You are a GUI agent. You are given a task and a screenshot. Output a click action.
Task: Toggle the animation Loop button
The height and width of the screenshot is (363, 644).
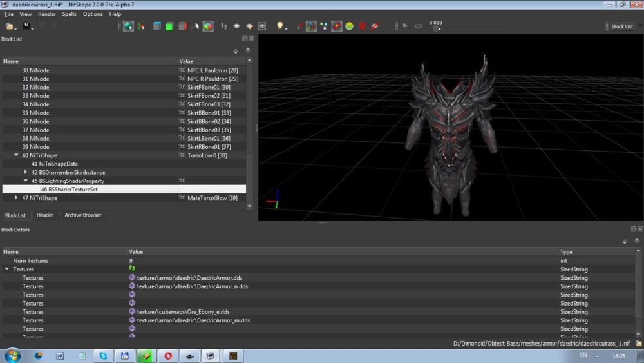[418, 26]
